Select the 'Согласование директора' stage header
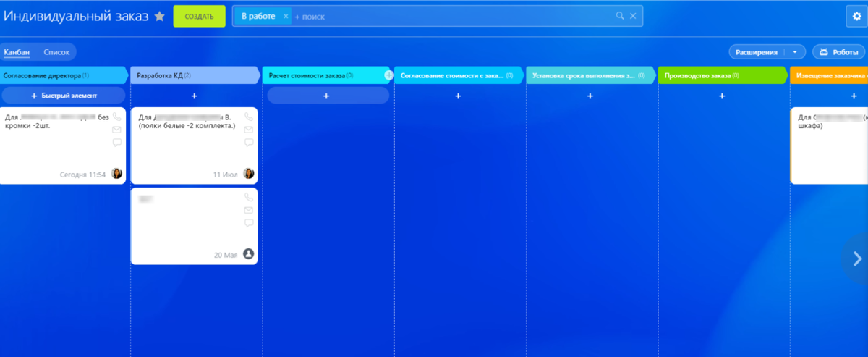Image resolution: width=868 pixels, height=357 pixels. [64, 75]
